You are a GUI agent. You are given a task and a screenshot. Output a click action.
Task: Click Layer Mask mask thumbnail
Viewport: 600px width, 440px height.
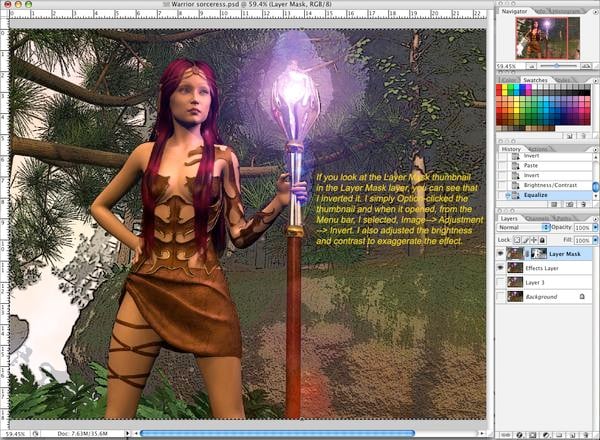tap(539, 254)
